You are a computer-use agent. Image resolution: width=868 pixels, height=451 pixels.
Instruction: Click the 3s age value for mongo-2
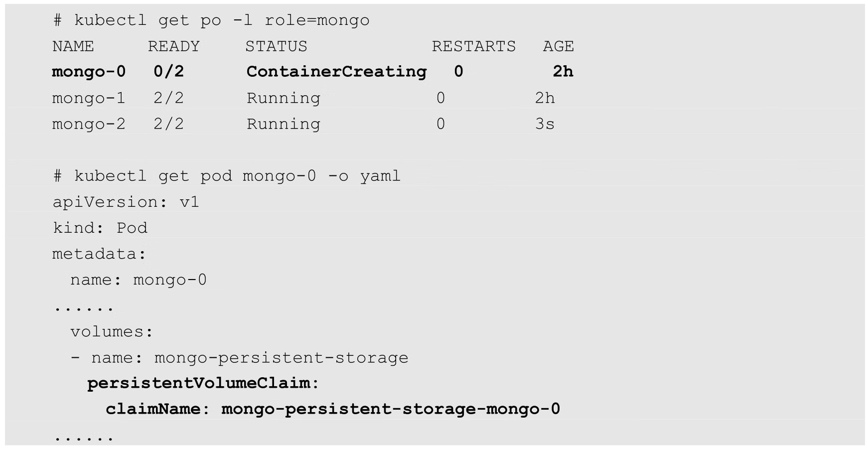545,124
